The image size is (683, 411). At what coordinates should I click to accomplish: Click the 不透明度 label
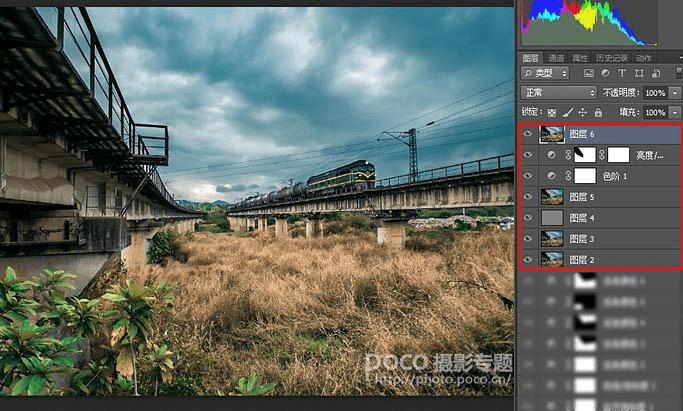[x=621, y=93]
